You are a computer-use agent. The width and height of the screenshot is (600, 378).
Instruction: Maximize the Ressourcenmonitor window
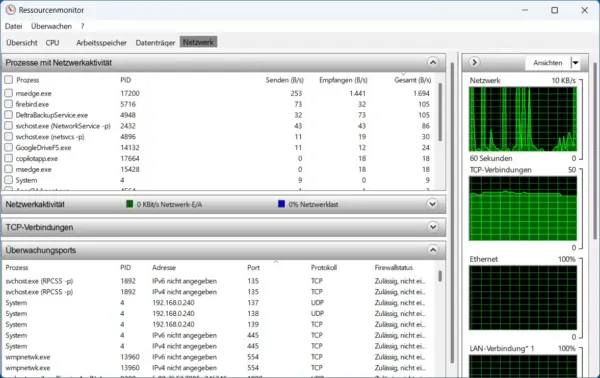pos(554,10)
